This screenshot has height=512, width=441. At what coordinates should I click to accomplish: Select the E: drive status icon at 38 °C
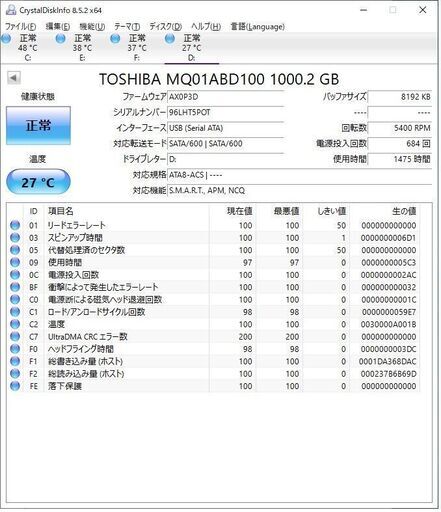(61, 39)
